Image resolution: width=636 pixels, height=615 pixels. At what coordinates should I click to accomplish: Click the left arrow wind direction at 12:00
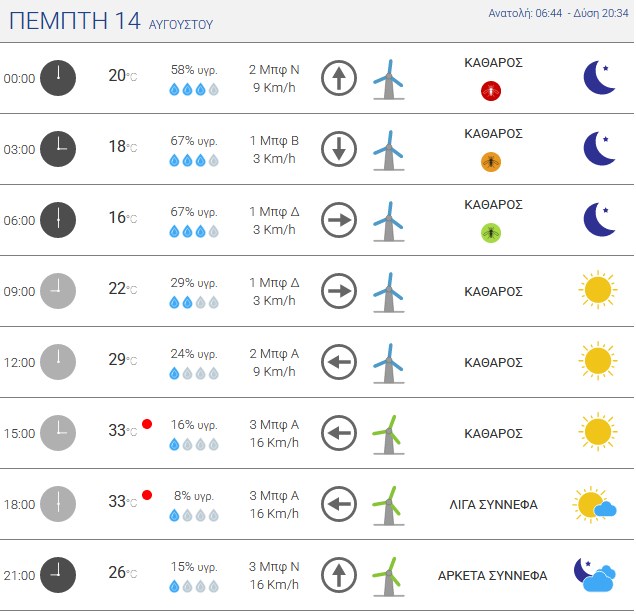339,362
